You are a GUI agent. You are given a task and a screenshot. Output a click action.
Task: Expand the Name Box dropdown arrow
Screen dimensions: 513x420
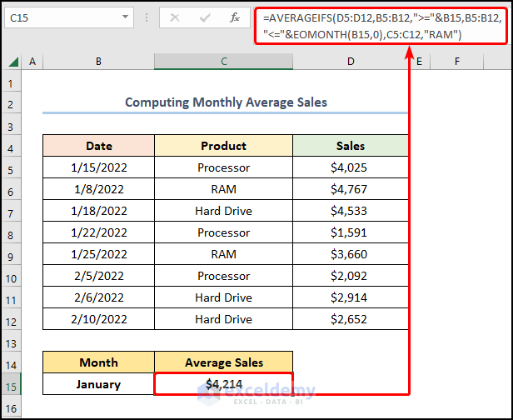point(125,17)
